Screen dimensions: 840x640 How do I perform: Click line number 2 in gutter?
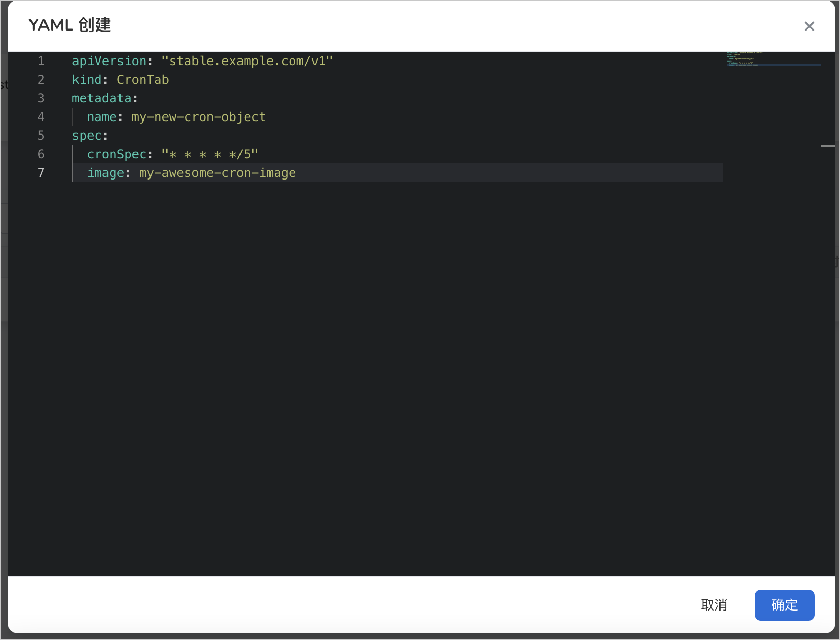coord(41,80)
